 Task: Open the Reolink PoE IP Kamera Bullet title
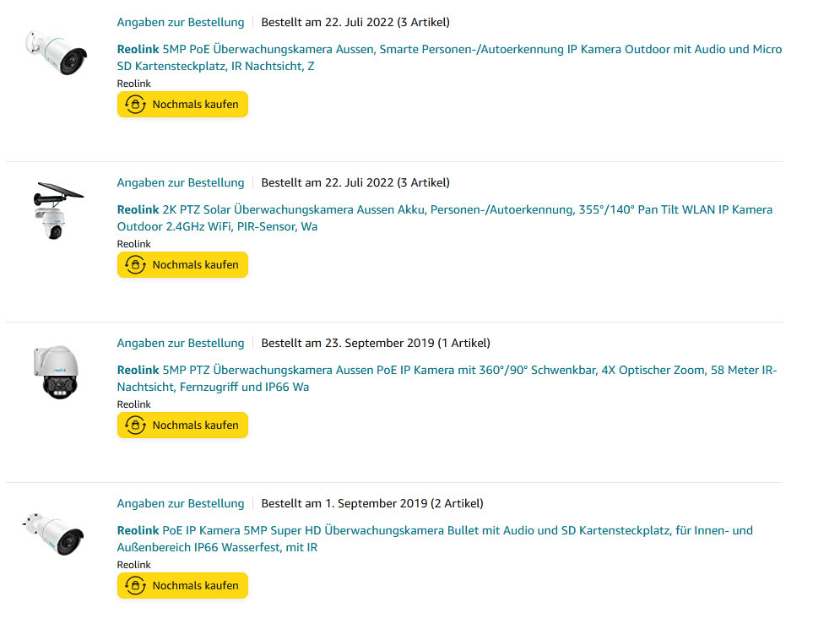[435, 531]
